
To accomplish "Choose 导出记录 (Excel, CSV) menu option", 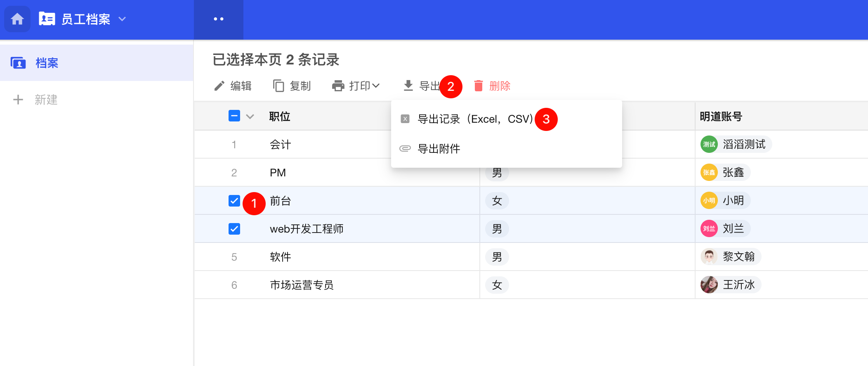I will [x=475, y=119].
